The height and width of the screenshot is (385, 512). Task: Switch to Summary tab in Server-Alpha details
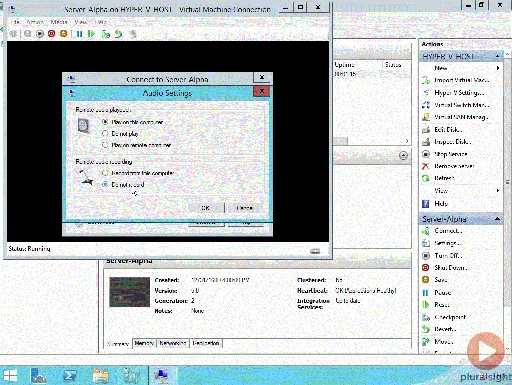pyautogui.click(x=118, y=344)
